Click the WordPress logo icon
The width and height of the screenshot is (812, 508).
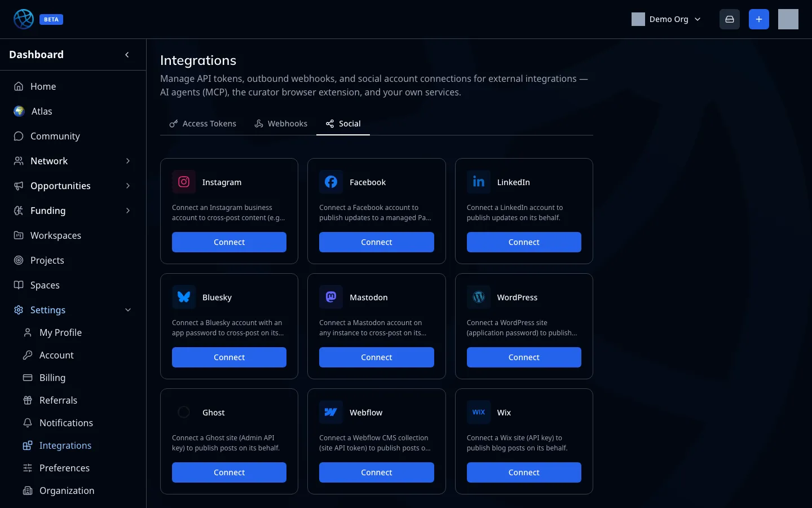coord(479,297)
